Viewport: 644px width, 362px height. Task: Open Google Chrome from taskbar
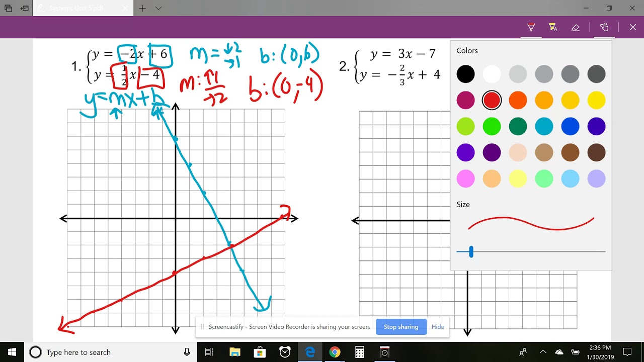[335, 352]
